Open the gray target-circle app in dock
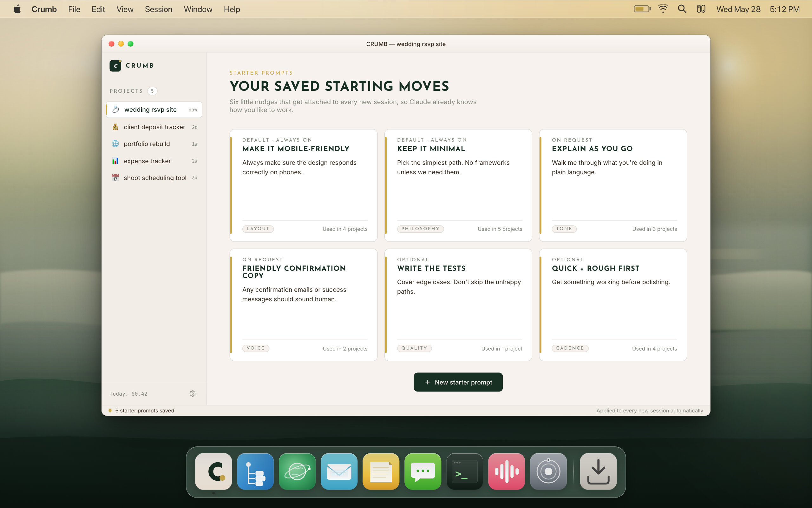Screen dimensions: 812x508 pyautogui.click(x=549, y=471)
